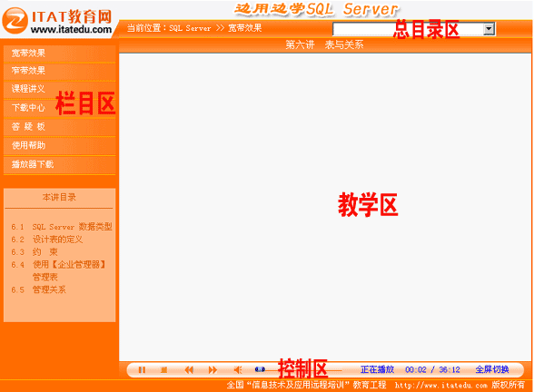This screenshot has height=392, width=534.
Task: Jump to section 6.5 管理关系
Action: tap(38, 290)
